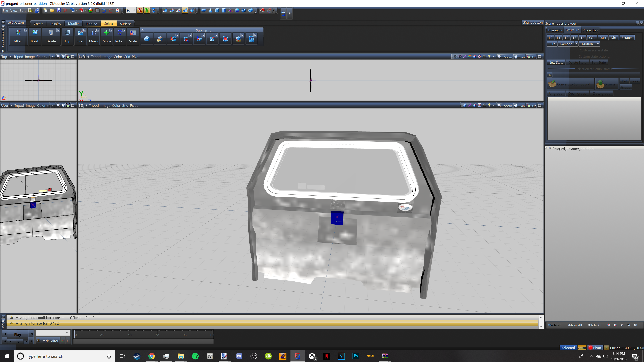This screenshot has width=644, height=362.
Task: Open Spotify from the taskbar
Action: tap(195, 356)
